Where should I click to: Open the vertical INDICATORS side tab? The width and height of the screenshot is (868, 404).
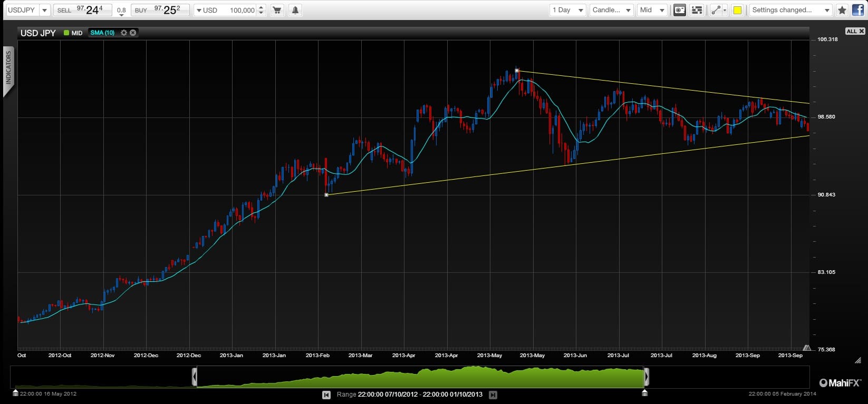pos(8,68)
